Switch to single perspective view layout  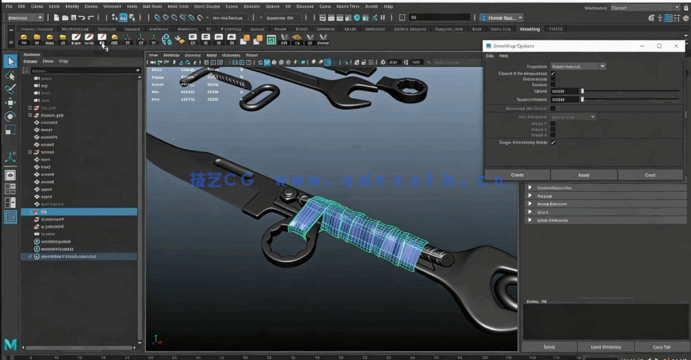(x=10, y=175)
